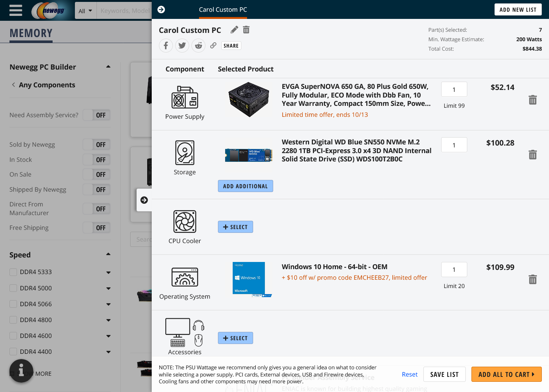Click Select for the CPU Cooler

pyautogui.click(x=235, y=227)
